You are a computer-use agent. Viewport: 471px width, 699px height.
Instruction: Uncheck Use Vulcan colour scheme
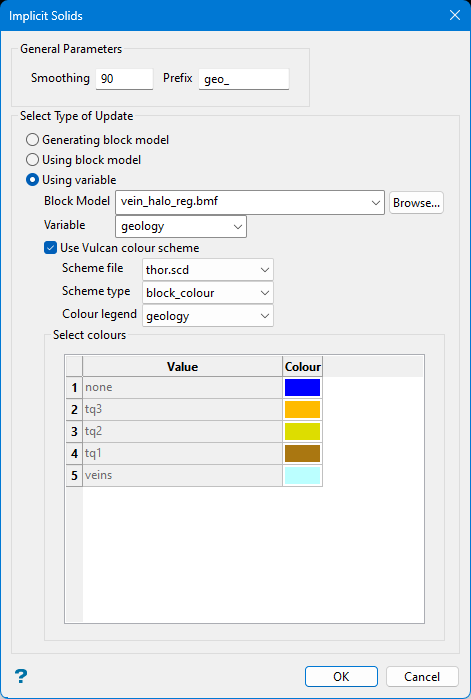50,248
